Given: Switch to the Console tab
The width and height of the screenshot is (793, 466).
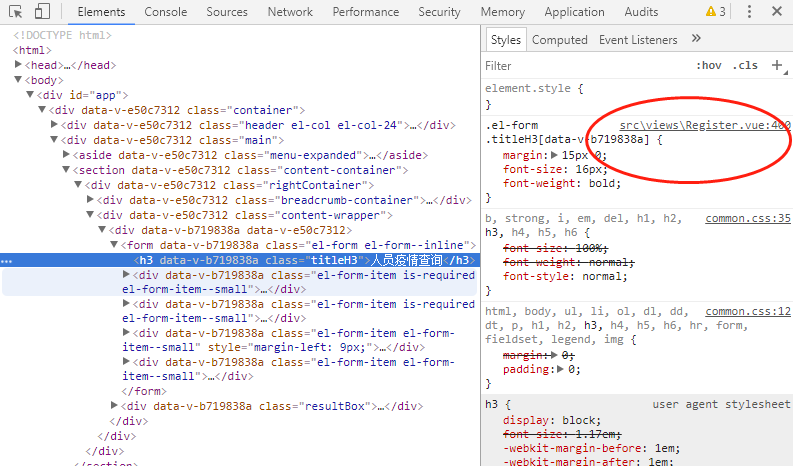Looking at the screenshot, I should 165,12.
